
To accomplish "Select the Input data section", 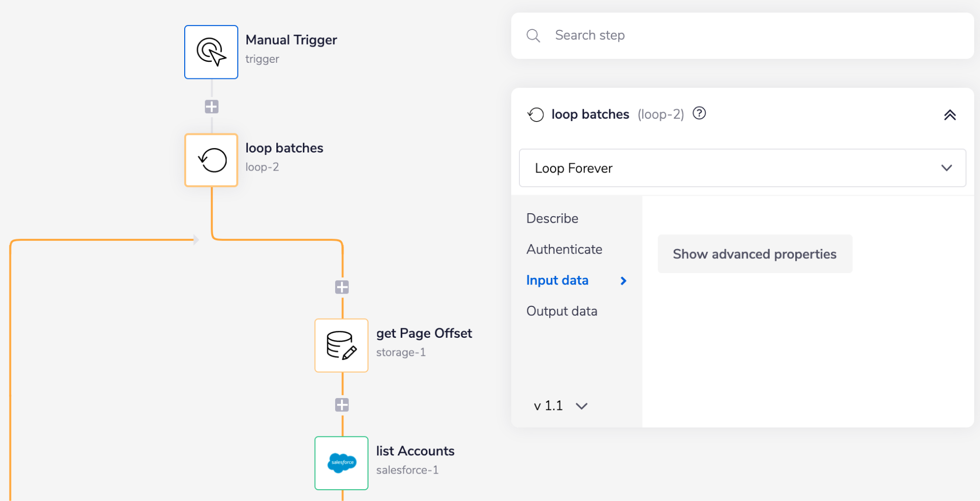I will click(557, 280).
